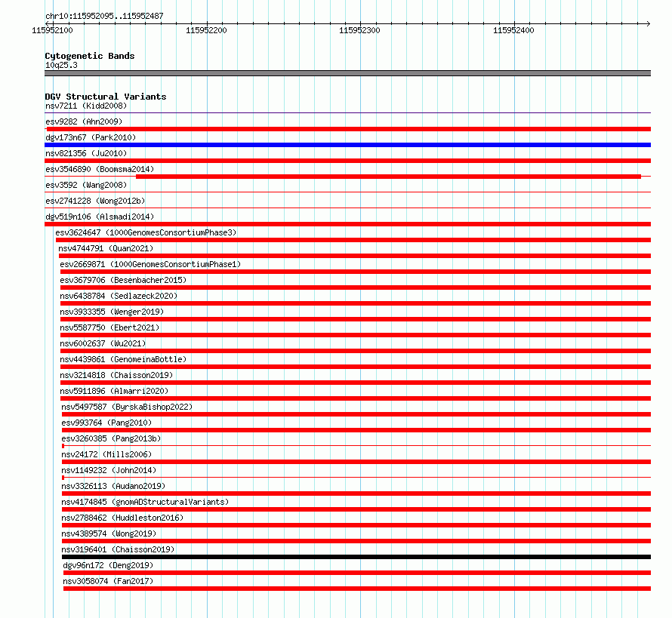Viewport: 672px width, 618px height.
Task: Click the red dgv519n106 variant bar
Action: point(347,224)
